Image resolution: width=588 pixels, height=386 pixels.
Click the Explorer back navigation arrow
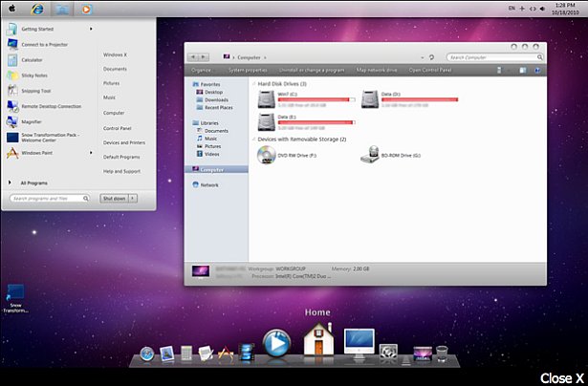194,57
